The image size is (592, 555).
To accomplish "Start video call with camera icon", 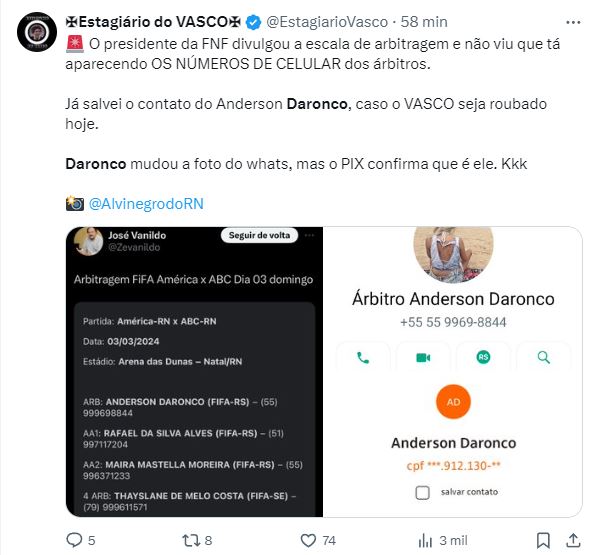I will click(x=423, y=357).
